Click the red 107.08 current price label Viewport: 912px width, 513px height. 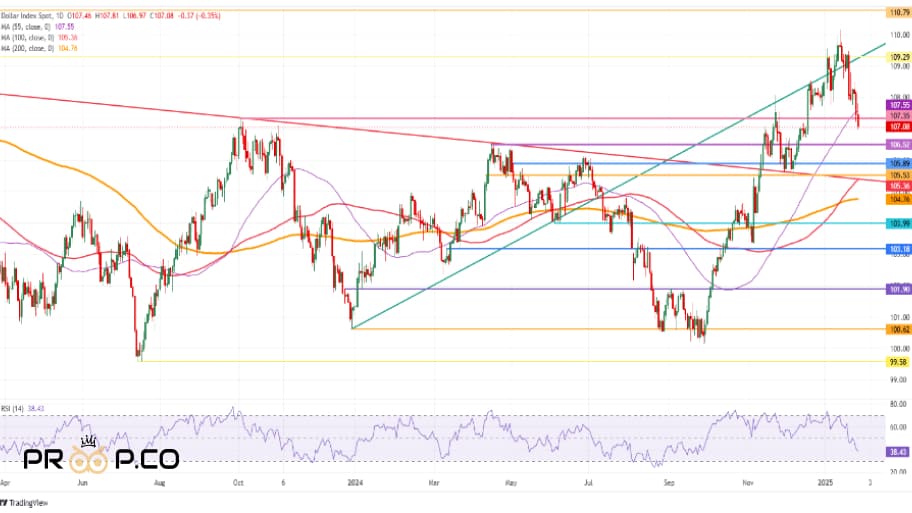tap(899, 127)
